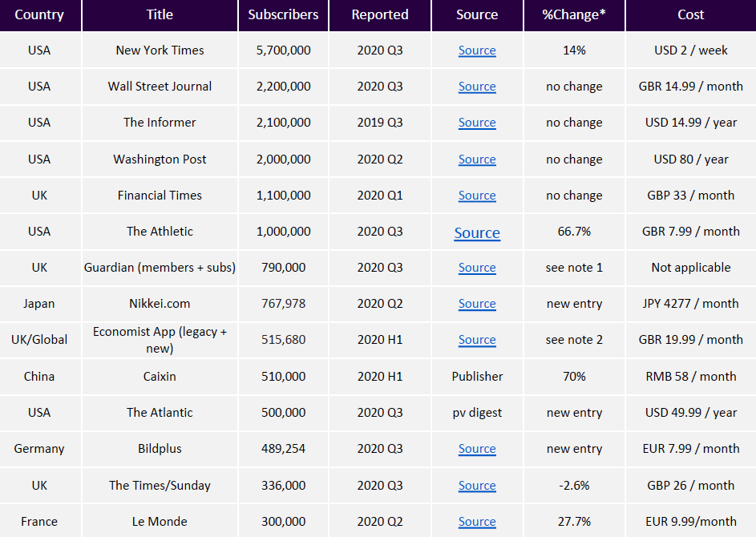Open The Informer's source link
The image size is (756, 537).
pos(477,123)
